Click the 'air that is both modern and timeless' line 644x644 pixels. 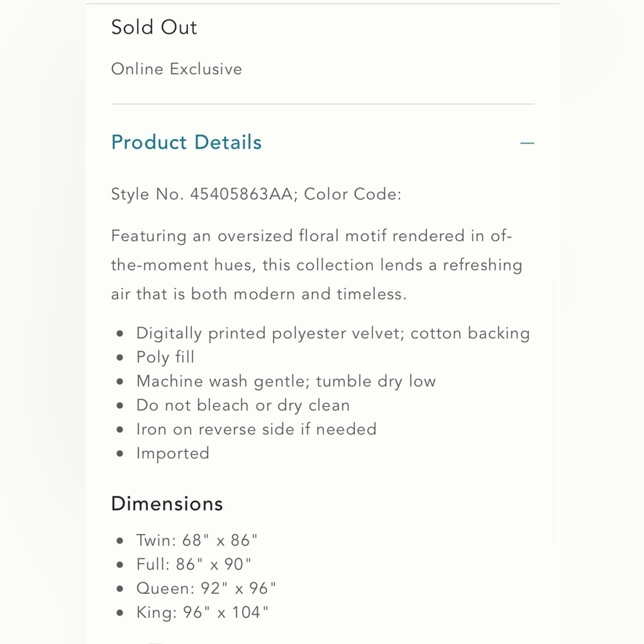coord(259,294)
